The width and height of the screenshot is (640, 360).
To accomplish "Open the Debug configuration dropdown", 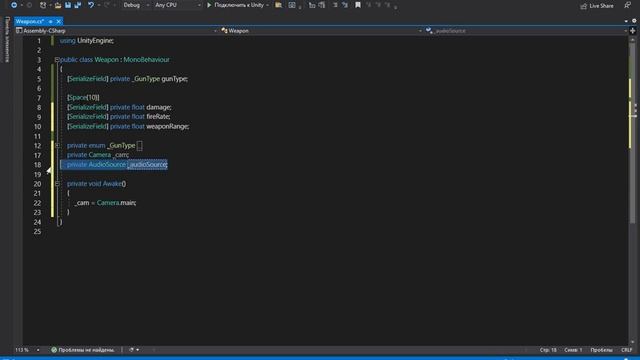I will click(136, 5).
